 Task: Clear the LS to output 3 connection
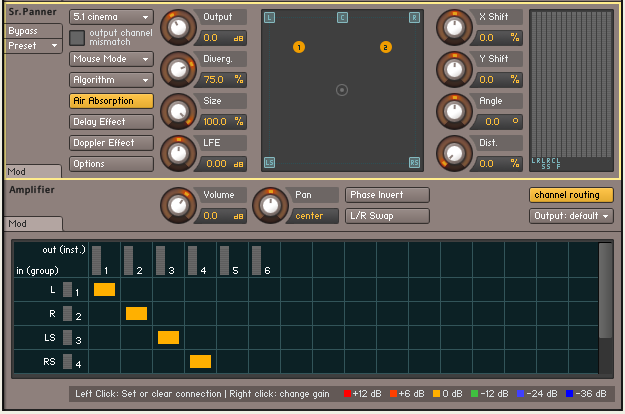click(x=168, y=337)
